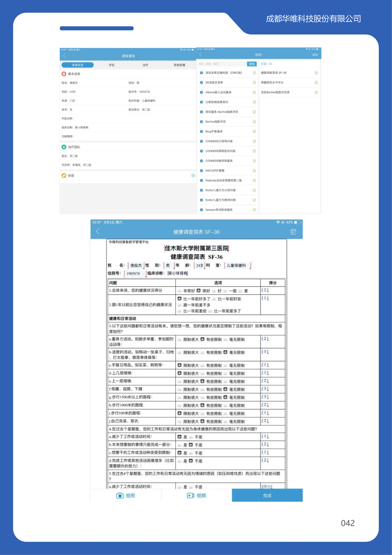Check 是 for 本来想要做的事情只能完成一部分
392x555 pixels.
click(179, 445)
